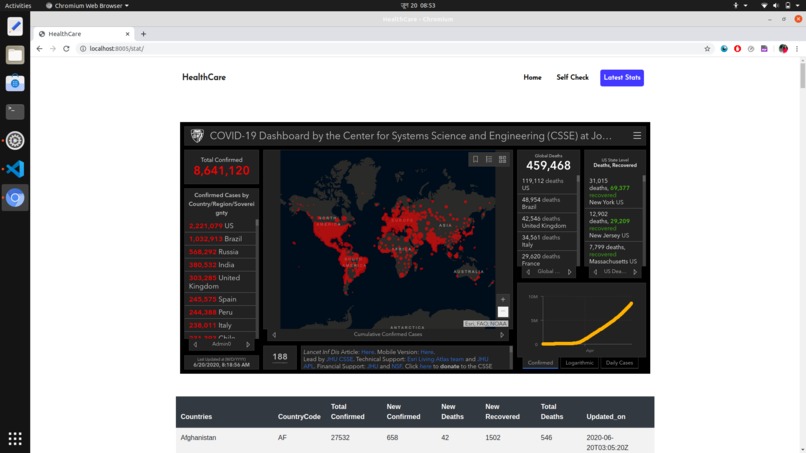Open the Activities overview
The width and height of the screenshot is (806, 453).
tap(18, 6)
